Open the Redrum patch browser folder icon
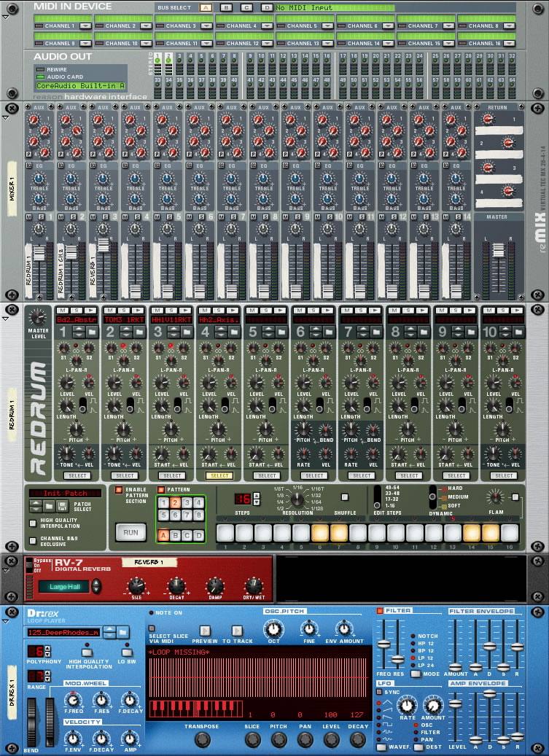The image size is (549, 756). pos(50,505)
